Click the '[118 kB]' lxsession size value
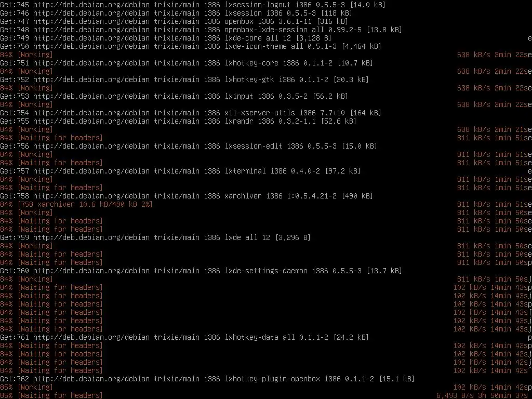 tap(336, 13)
